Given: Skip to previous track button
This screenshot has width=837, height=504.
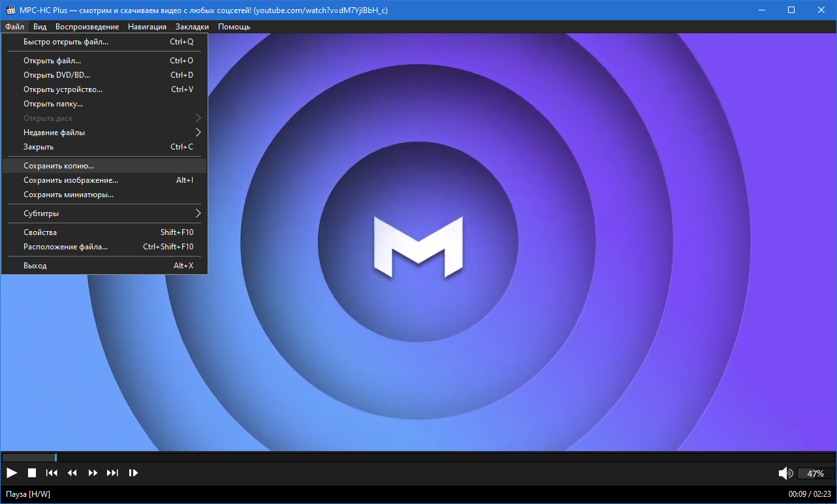Looking at the screenshot, I should (x=52, y=473).
